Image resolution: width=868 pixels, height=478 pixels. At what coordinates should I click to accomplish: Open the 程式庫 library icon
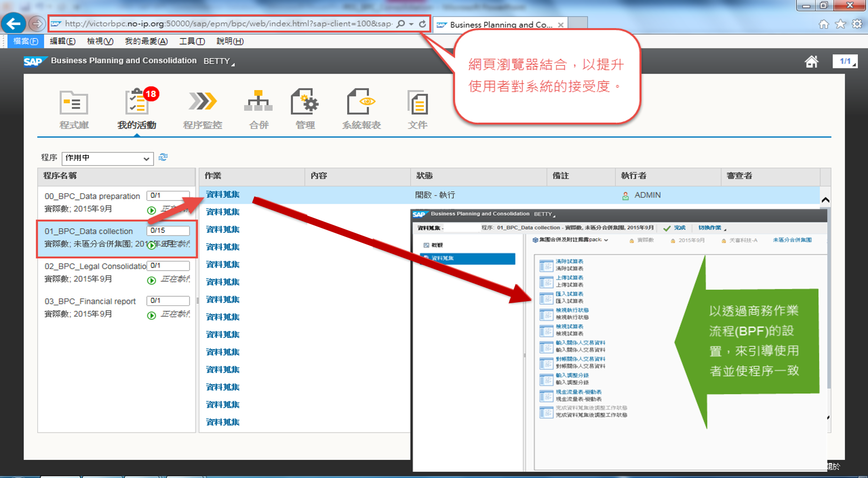pyautogui.click(x=73, y=109)
